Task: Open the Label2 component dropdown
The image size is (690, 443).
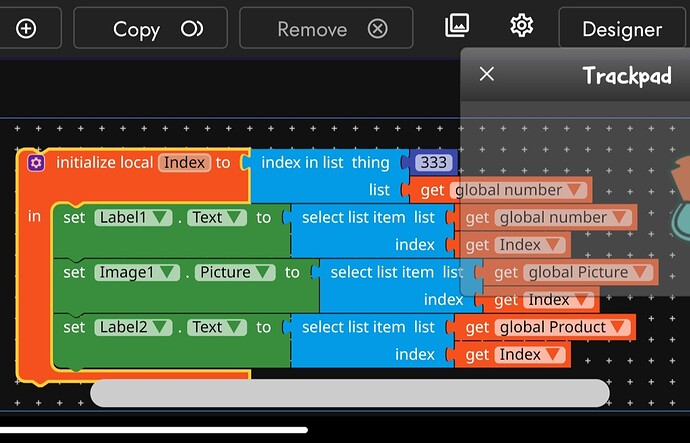Action: pyautogui.click(x=133, y=327)
